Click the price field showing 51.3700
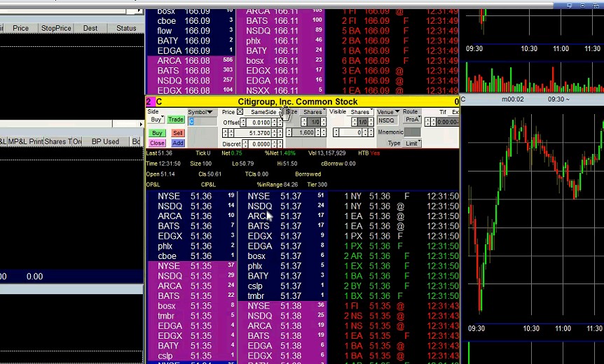The image size is (604, 364). pyautogui.click(x=253, y=133)
